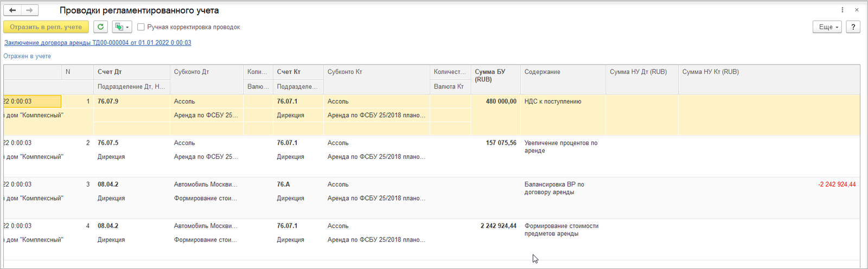868x269 pixels.
Task: Open the three-dot window options menu
Action: click(x=842, y=10)
